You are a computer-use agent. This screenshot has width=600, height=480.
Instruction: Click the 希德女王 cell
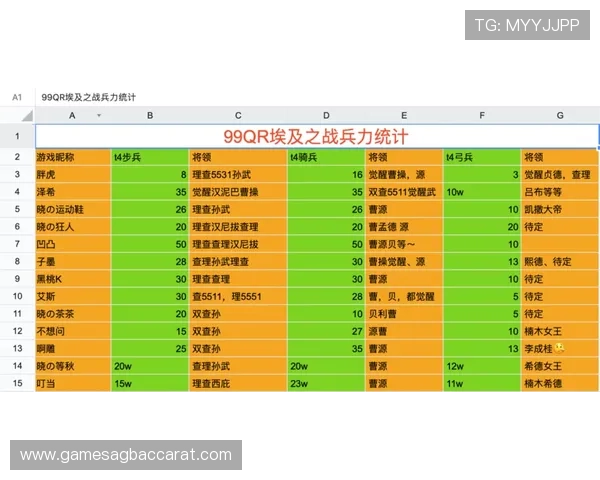560,366
